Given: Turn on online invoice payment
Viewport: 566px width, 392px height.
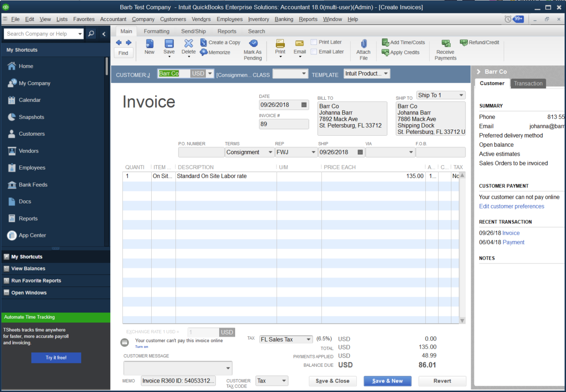Looking at the screenshot, I should (x=141, y=347).
